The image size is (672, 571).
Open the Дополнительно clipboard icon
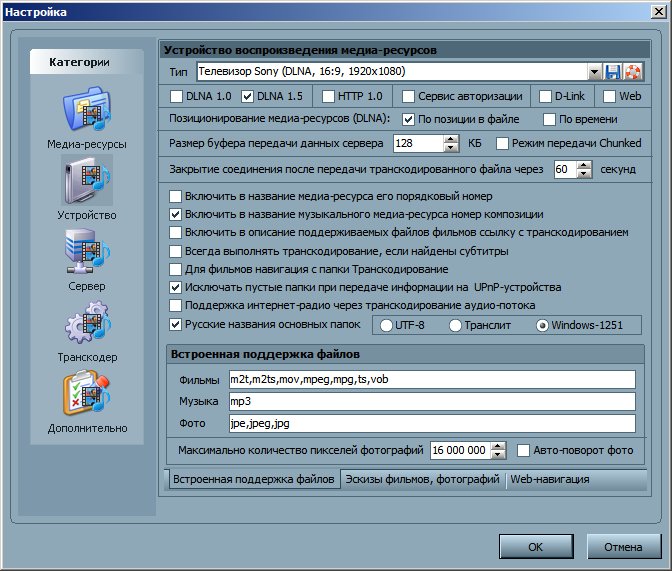pyautogui.click(x=87, y=394)
